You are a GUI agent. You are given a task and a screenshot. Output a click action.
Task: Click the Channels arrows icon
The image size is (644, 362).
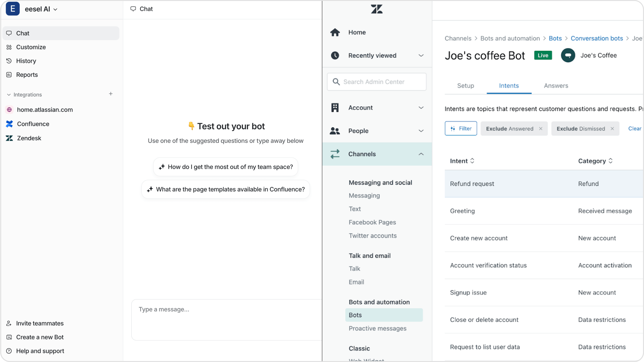[335, 154]
